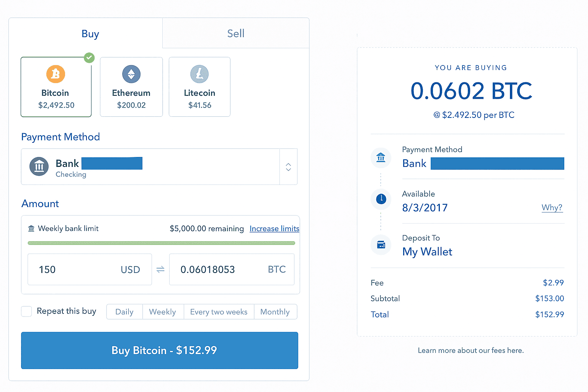Select the Bitcoin coin icon

point(56,74)
